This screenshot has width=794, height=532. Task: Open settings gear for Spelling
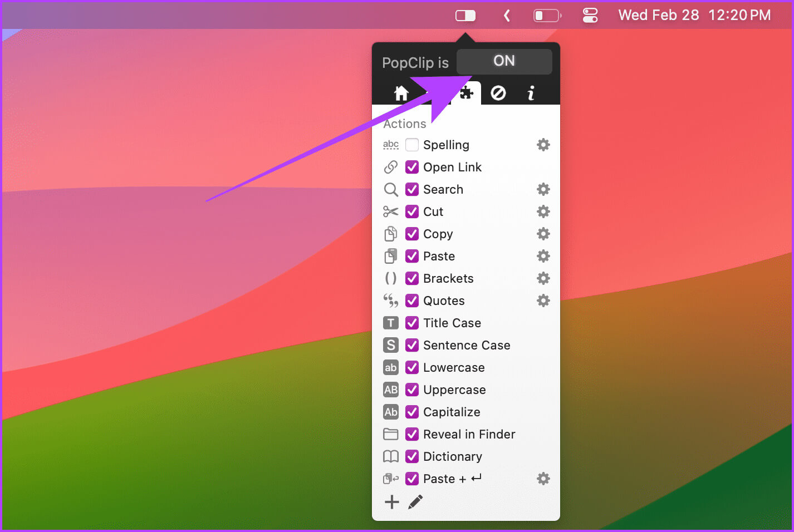click(x=543, y=145)
